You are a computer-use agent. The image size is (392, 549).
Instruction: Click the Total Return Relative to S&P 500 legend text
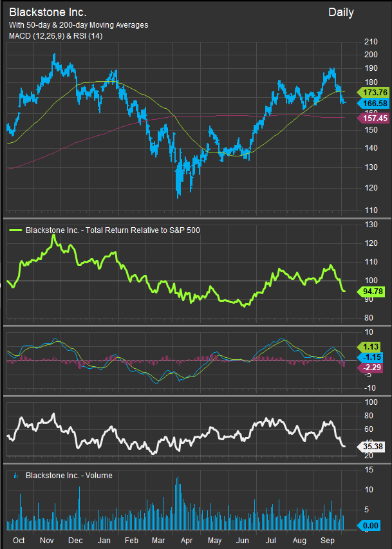[x=113, y=230]
